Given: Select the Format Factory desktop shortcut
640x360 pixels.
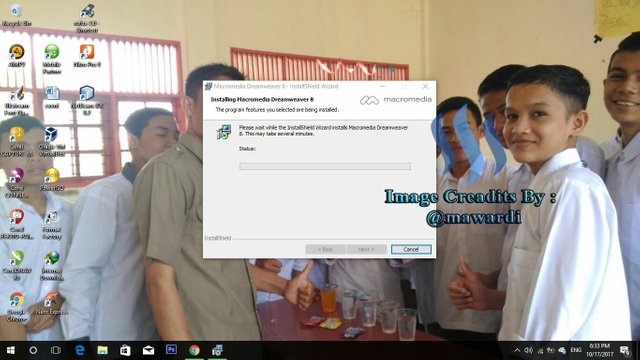Looking at the screenshot, I should tap(52, 224).
